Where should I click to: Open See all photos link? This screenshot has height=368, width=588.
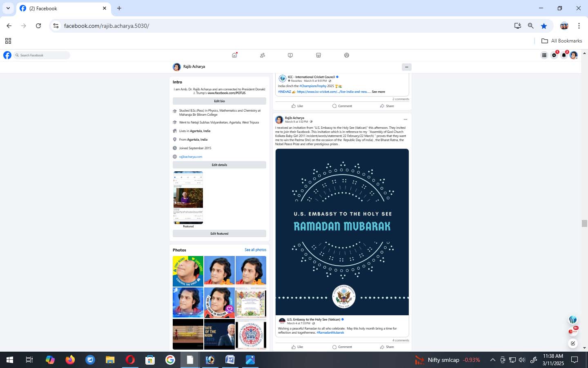click(x=255, y=250)
